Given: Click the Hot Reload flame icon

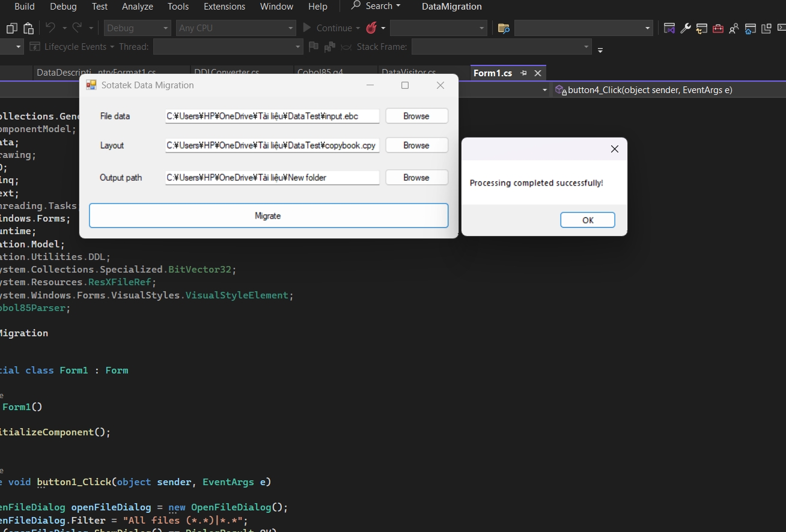Looking at the screenshot, I should pyautogui.click(x=371, y=28).
